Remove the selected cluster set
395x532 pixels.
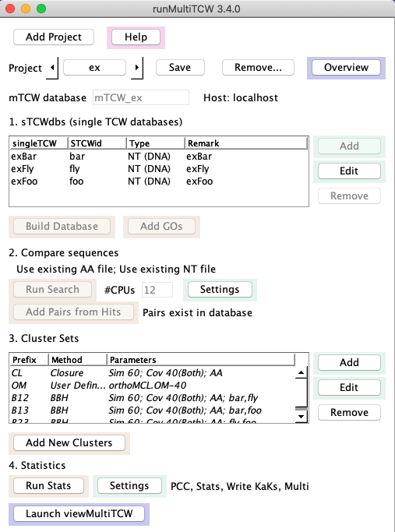[349, 413]
